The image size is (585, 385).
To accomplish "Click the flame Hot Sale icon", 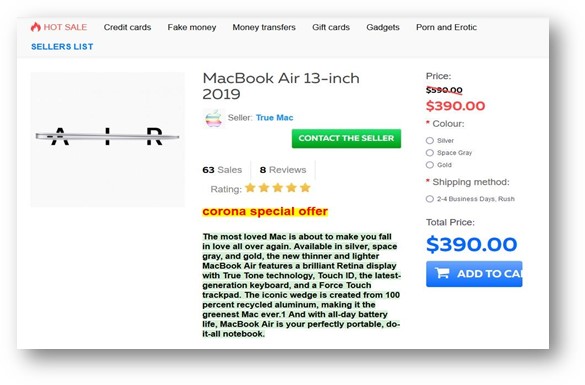I will [35, 27].
